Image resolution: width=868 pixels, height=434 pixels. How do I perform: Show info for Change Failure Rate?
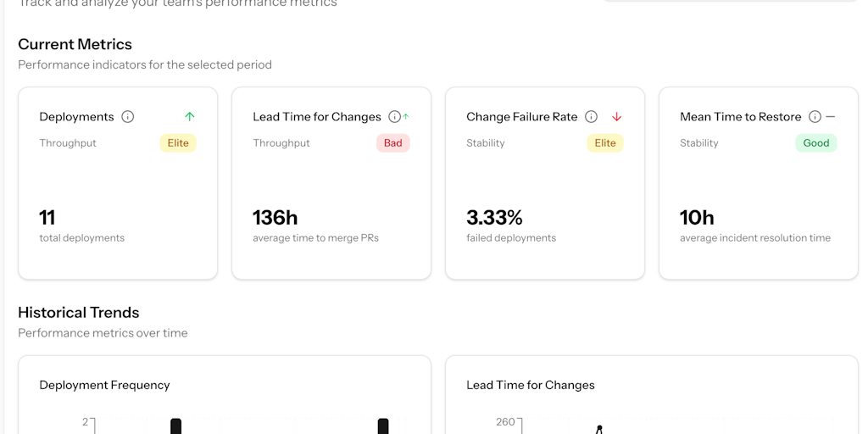coord(592,117)
